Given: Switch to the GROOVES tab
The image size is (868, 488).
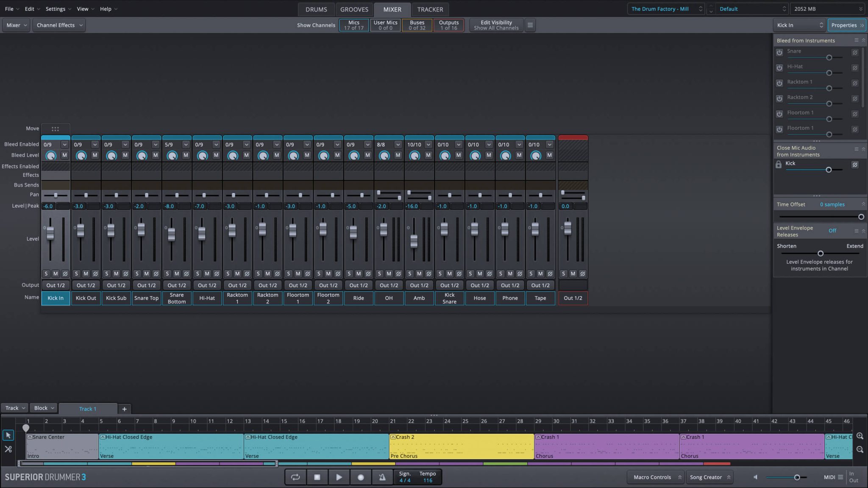Looking at the screenshot, I should [x=354, y=9].
